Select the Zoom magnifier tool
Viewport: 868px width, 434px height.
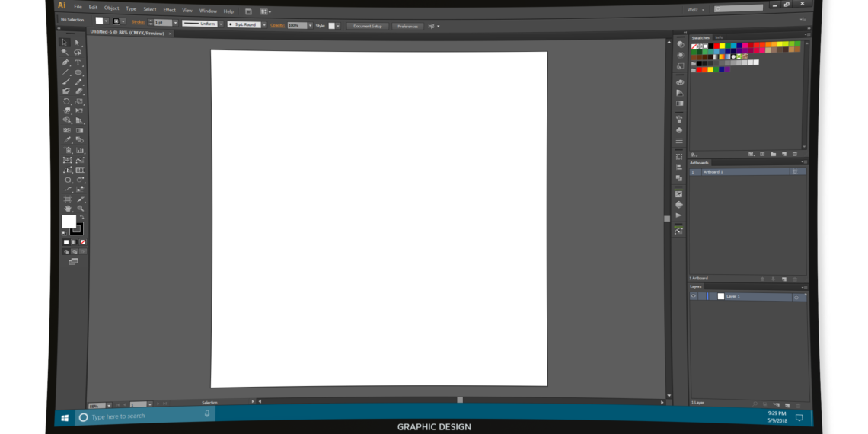81,209
